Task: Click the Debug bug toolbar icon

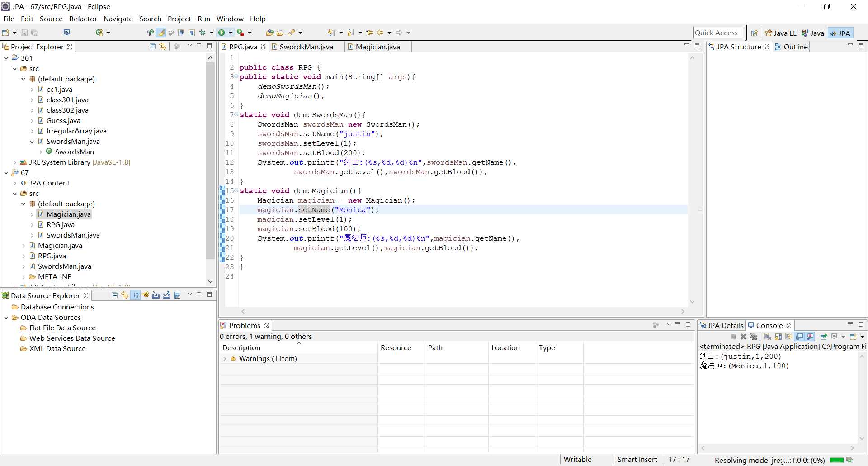Action: click(203, 33)
